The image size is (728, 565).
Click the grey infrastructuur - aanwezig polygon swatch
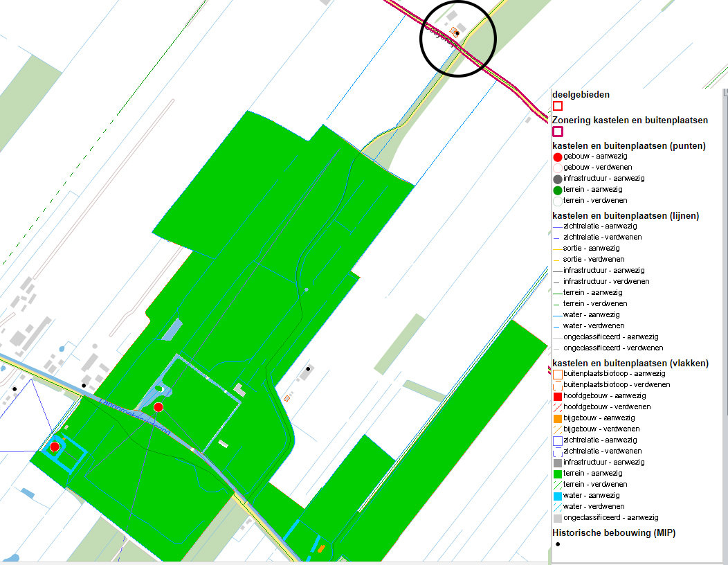pos(558,463)
